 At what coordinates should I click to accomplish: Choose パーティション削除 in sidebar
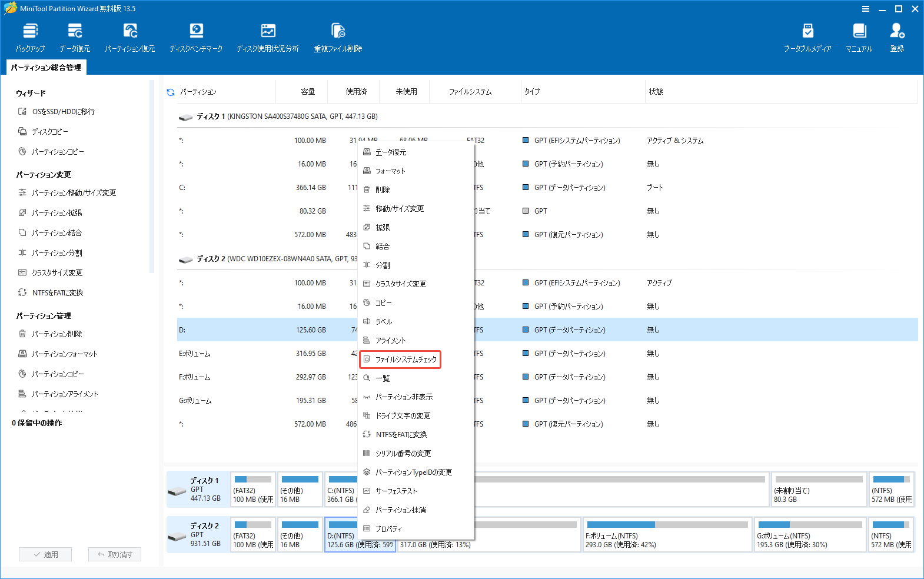(50, 334)
